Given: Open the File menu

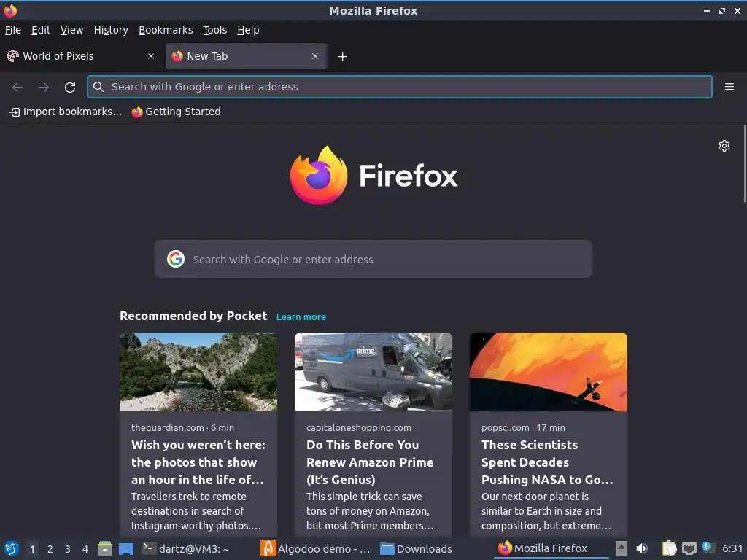Looking at the screenshot, I should 13,30.
